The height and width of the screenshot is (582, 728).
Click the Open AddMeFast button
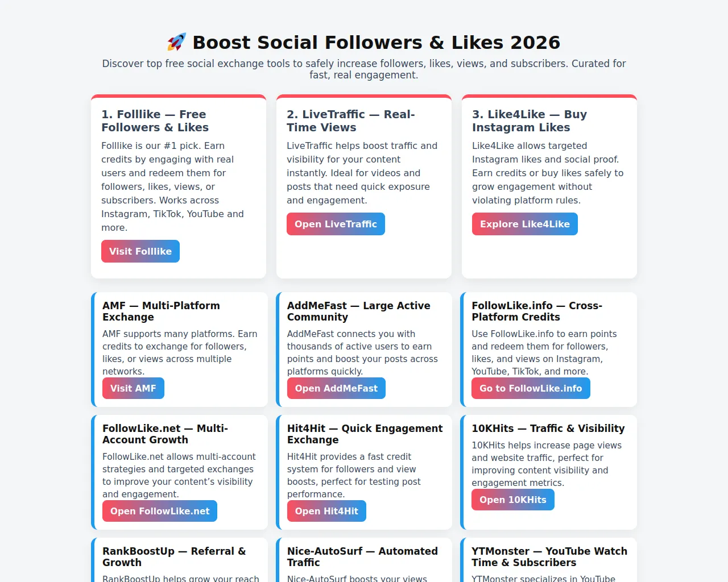(x=336, y=388)
